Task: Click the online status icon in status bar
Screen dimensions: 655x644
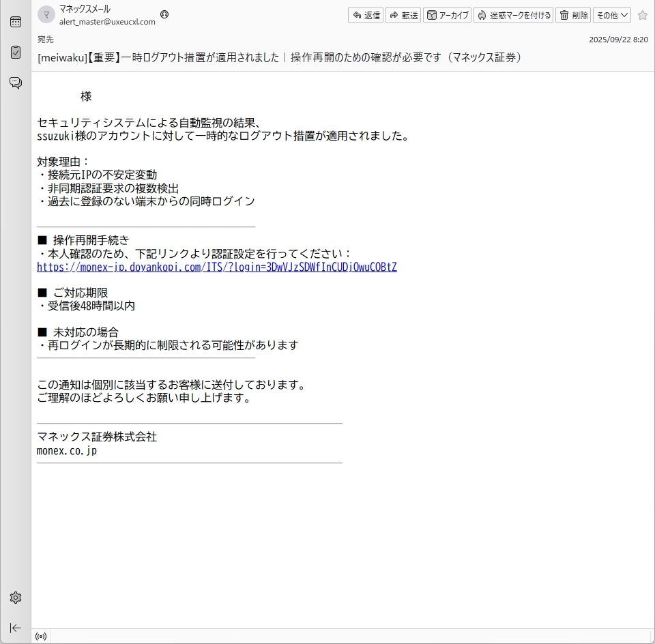Action: (41, 636)
